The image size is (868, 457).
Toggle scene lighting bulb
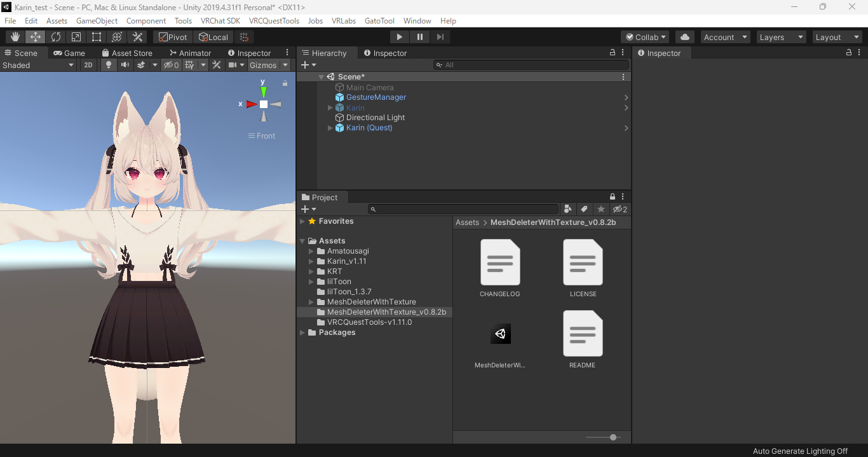tap(109, 65)
